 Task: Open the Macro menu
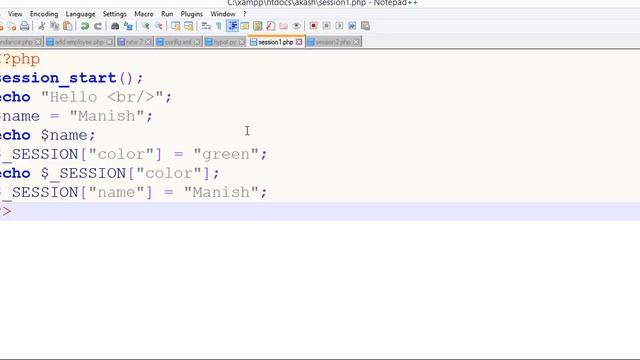click(x=144, y=14)
